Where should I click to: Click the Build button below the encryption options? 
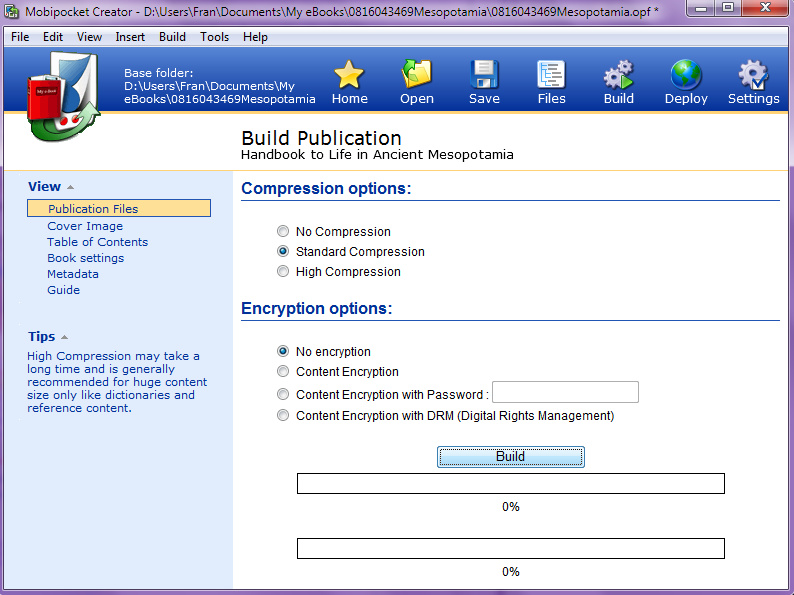510,456
